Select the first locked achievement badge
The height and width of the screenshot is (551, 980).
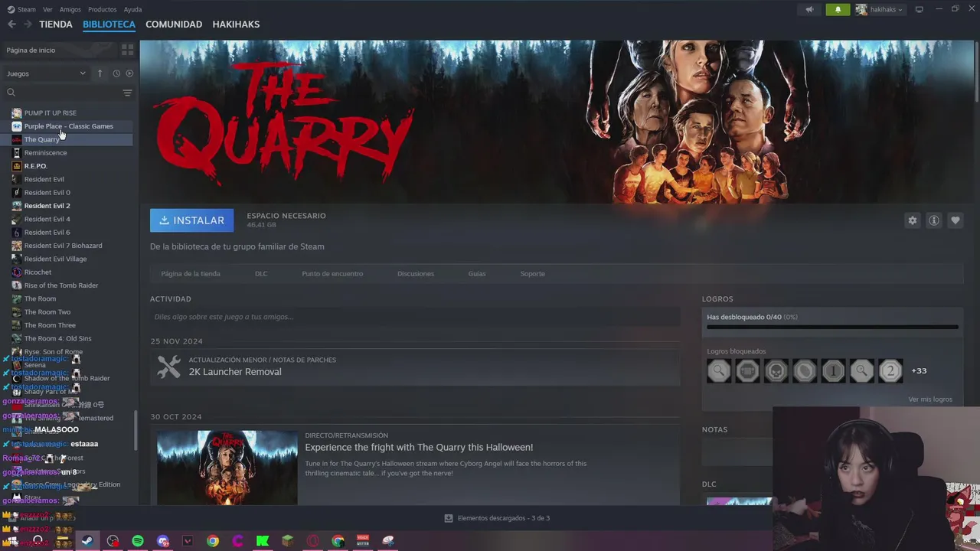(x=719, y=371)
